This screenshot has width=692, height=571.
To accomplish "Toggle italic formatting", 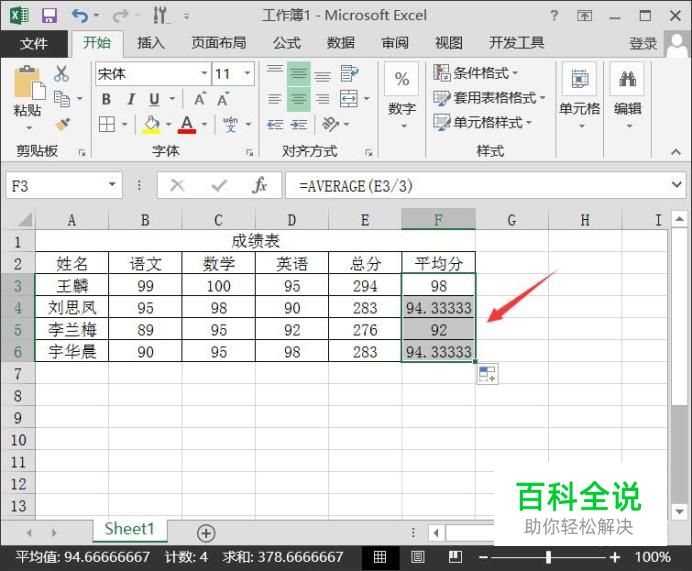I will [x=131, y=99].
